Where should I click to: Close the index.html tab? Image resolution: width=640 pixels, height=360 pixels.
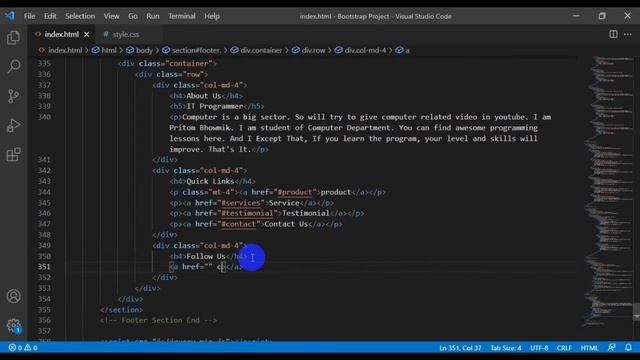point(87,35)
